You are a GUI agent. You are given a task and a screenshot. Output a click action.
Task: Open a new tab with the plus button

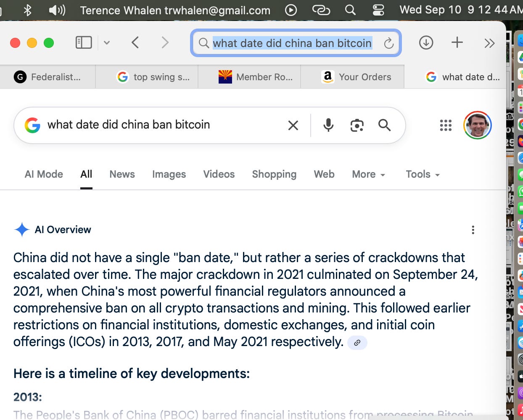(457, 42)
